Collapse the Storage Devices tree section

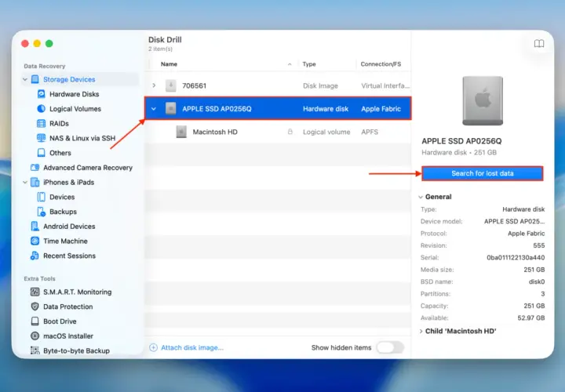coord(25,79)
